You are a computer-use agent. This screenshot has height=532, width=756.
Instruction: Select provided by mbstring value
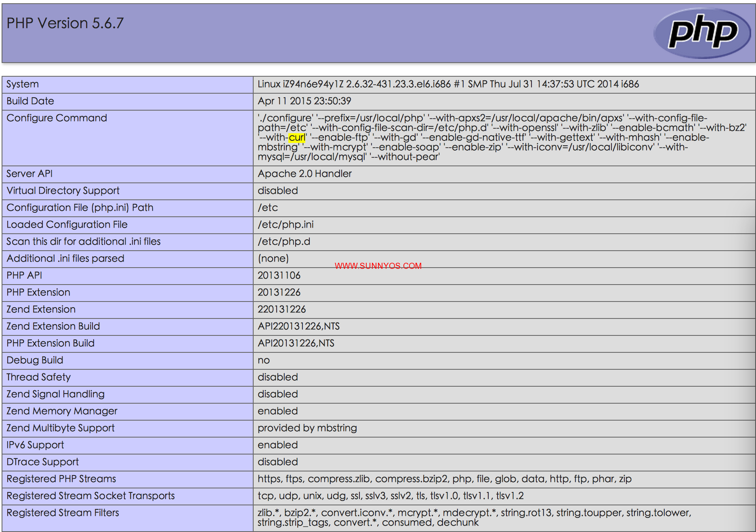click(307, 428)
